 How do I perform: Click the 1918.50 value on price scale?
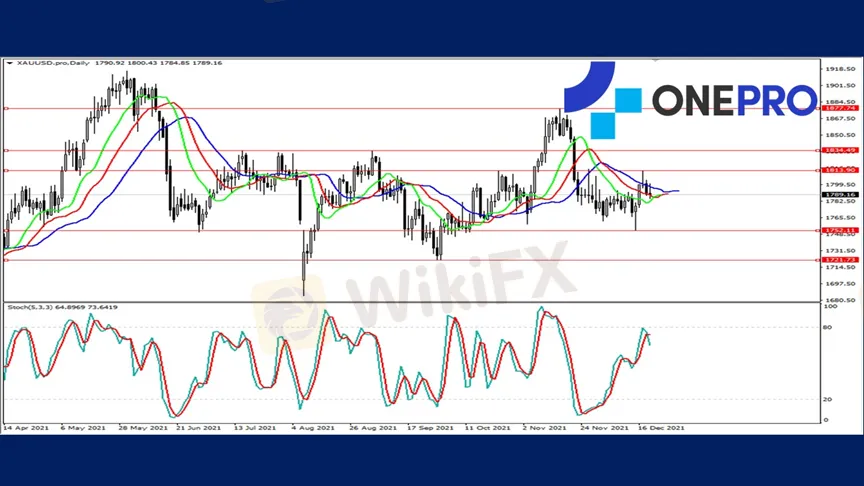pyautogui.click(x=840, y=69)
